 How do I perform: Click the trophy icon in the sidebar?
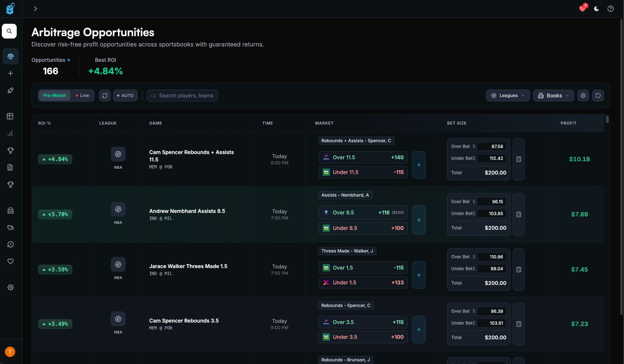(11, 150)
